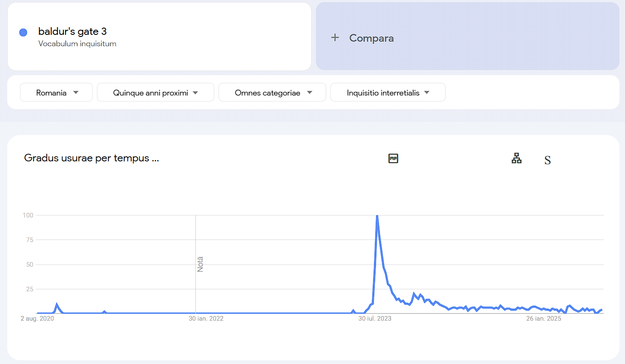Click the S letter icon above chart
This screenshot has height=364, width=625.
548,160
